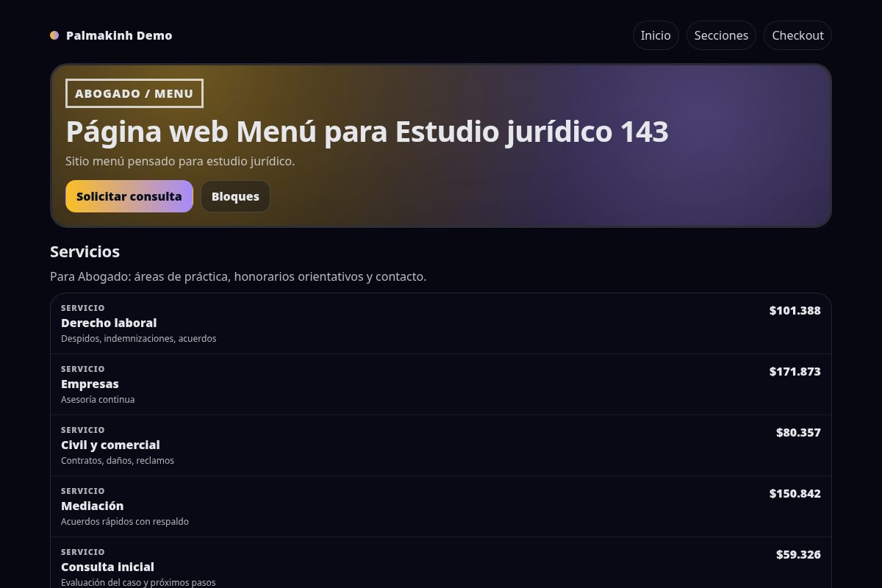Select the Servicios section heading
The height and width of the screenshot is (588, 882).
pyautogui.click(x=85, y=251)
